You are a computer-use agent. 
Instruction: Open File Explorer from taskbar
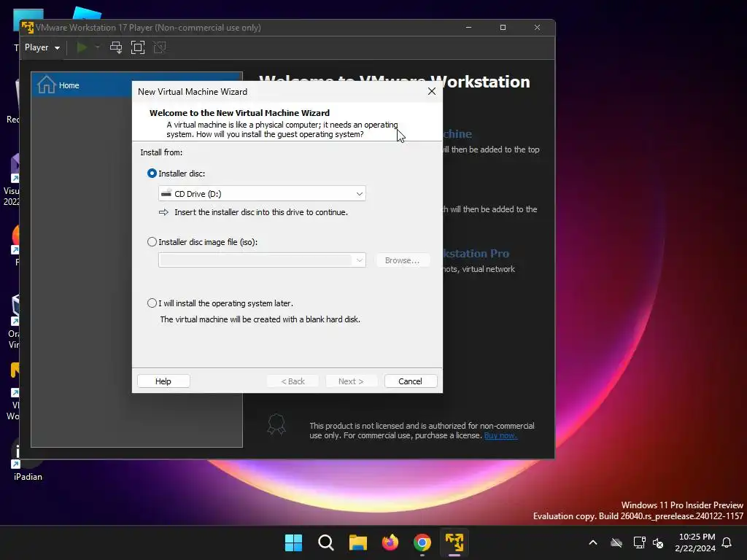point(357,542)
